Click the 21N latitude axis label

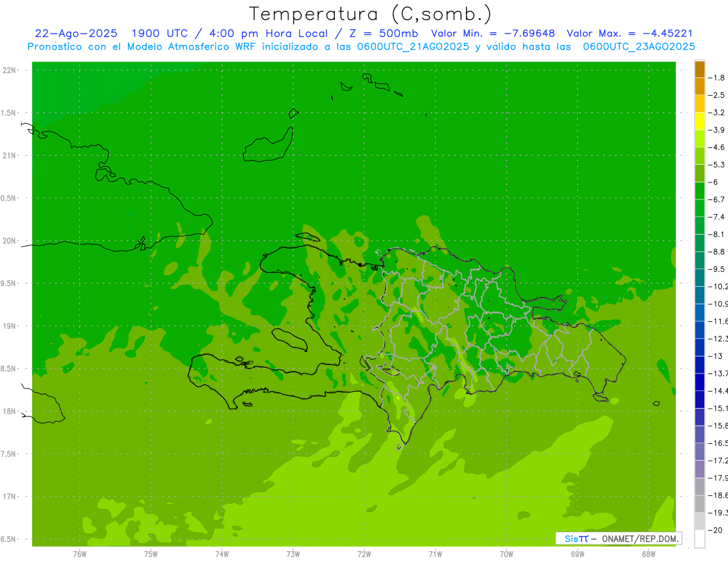[10, 155]
